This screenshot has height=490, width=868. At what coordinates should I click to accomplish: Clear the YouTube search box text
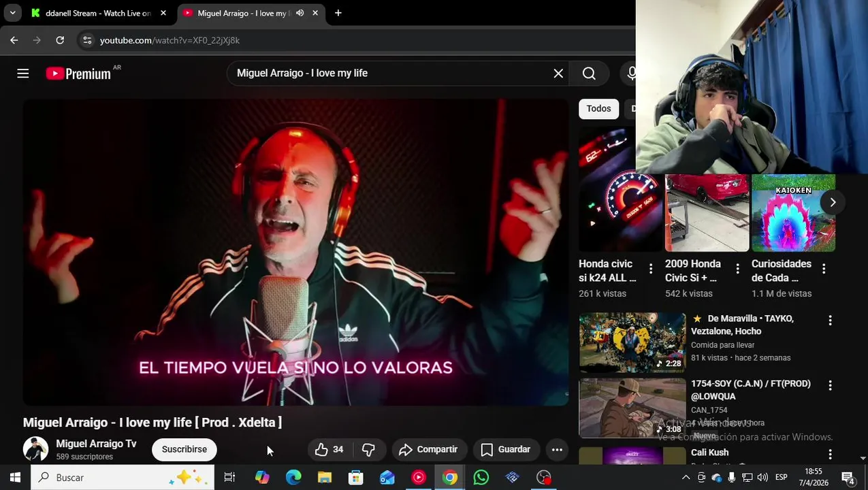tap(558, 73)
